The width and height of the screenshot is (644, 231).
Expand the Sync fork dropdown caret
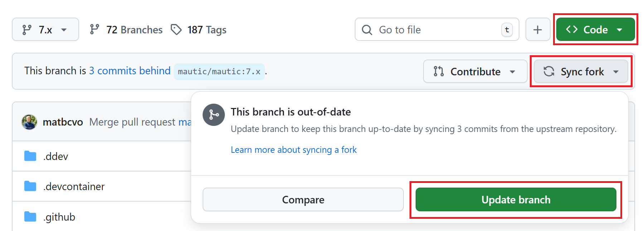pyautogui.click(x=616, y=71)
